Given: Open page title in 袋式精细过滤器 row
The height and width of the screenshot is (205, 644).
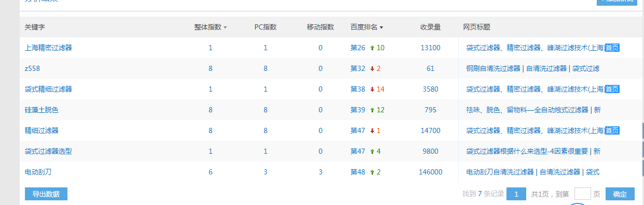Looking at the screenshot, I should pyautogui.click(x=535, y=89).
